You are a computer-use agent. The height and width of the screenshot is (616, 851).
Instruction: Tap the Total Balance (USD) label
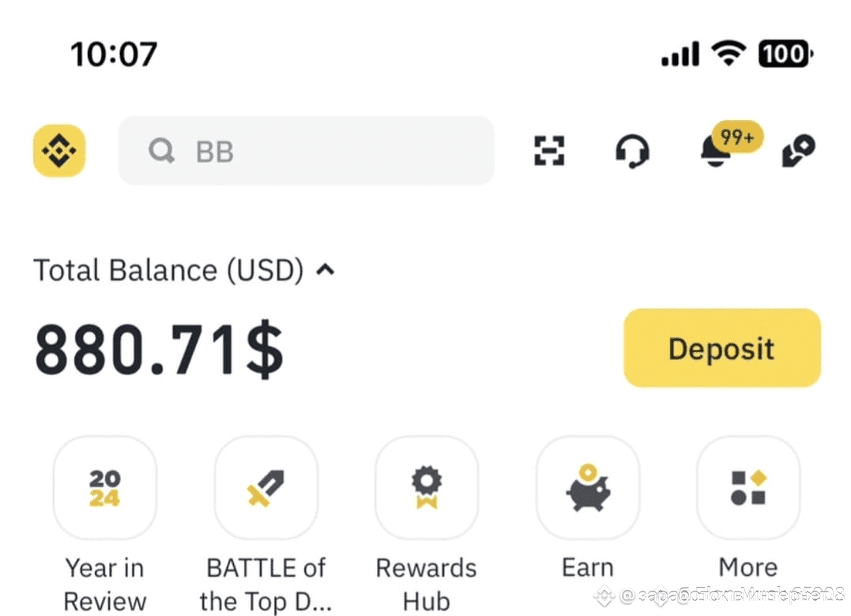[168, 270]
